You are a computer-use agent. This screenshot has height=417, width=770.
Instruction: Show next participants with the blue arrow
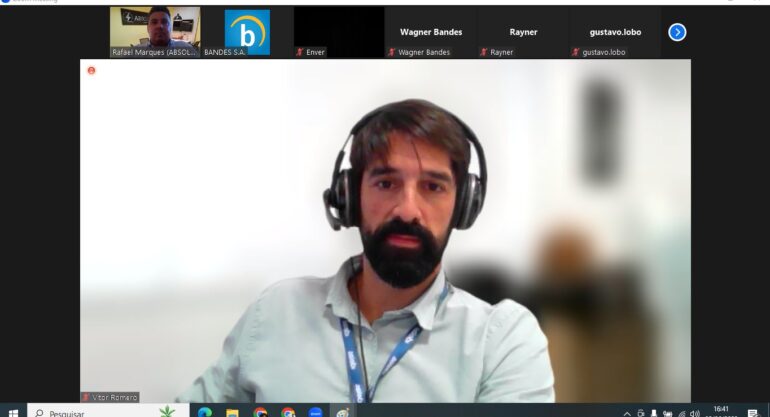click(677, 32)
